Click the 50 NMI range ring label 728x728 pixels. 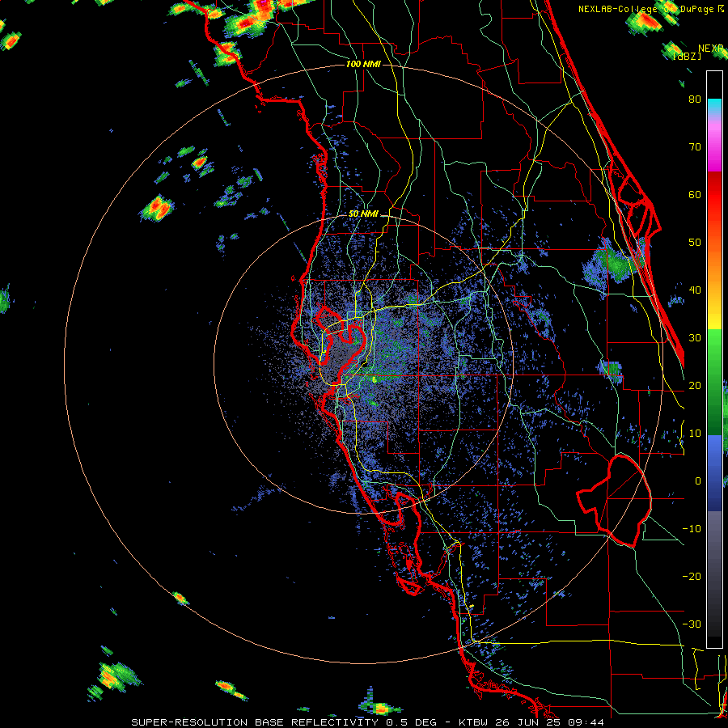tap(363, 214)
